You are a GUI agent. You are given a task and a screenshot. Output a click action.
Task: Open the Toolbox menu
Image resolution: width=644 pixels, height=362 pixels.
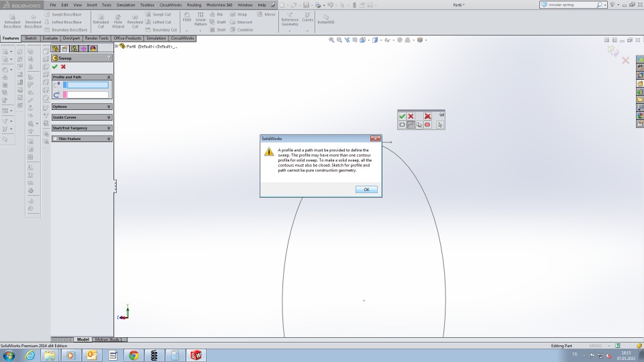(x=148, y=5)
